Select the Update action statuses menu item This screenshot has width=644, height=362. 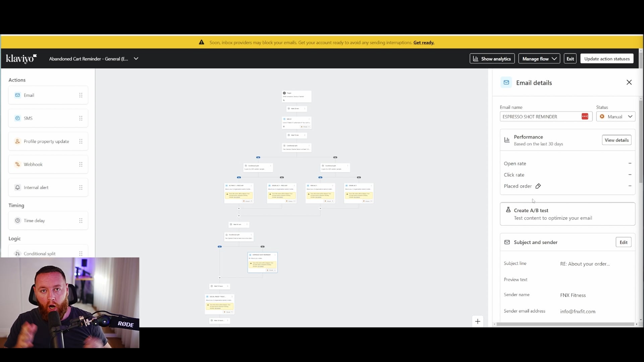607,59
